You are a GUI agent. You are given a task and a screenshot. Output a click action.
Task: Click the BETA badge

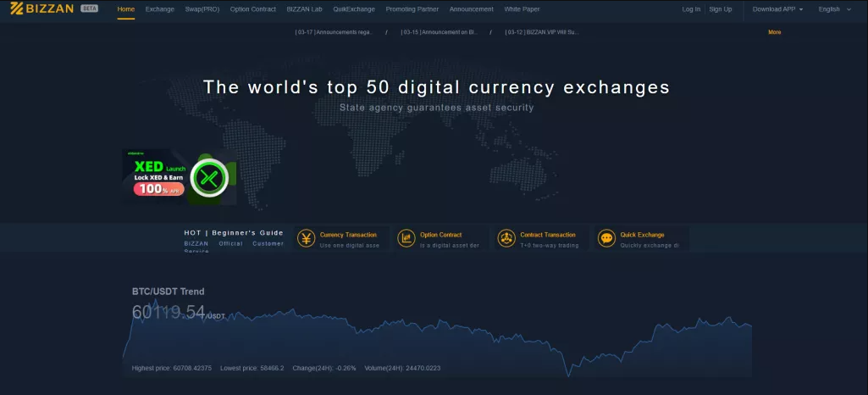coord(89,8)
